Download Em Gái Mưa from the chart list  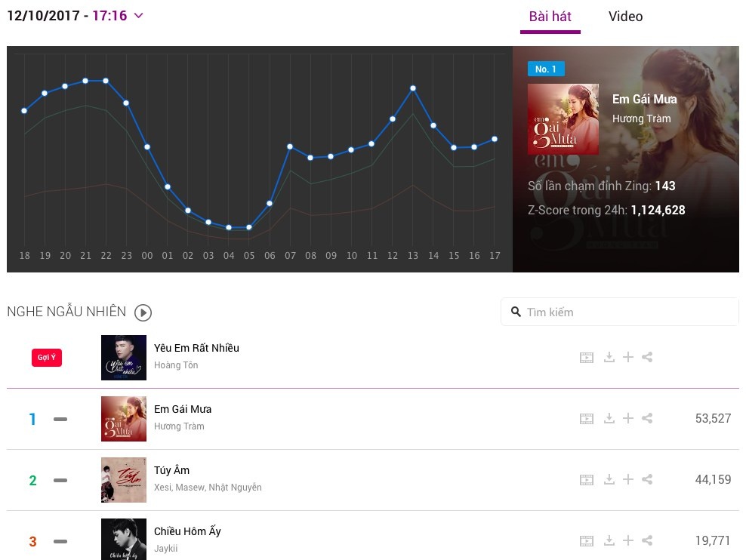[x=609, y=418]
